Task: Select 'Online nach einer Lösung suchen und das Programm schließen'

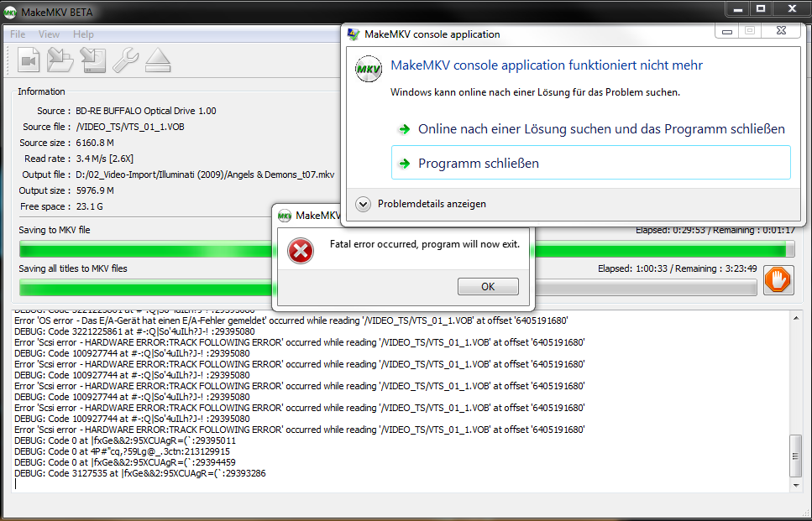Action: pyautogui.click(x=591, y=129)
